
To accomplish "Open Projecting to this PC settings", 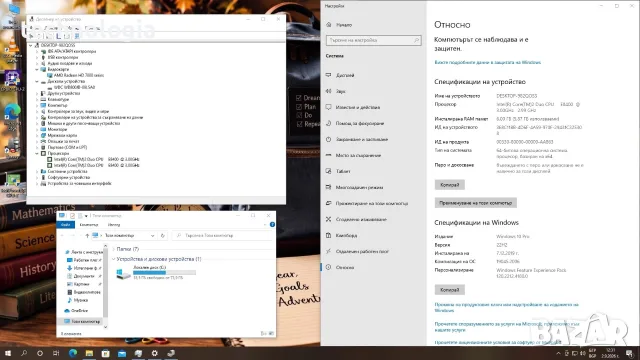I will (x=371, y=203).
